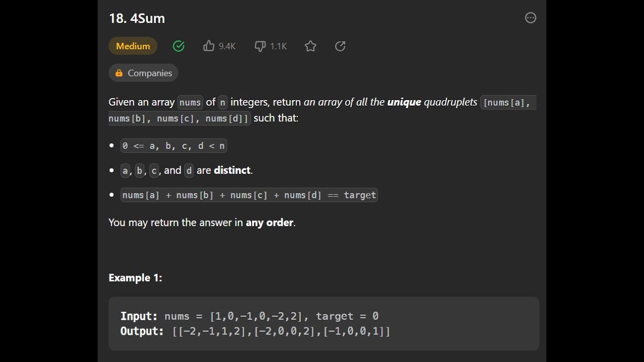Click the lock icon beside Companies
Image resolution: width=644 pixels, height=362 pixels.
tap(119, 73)
